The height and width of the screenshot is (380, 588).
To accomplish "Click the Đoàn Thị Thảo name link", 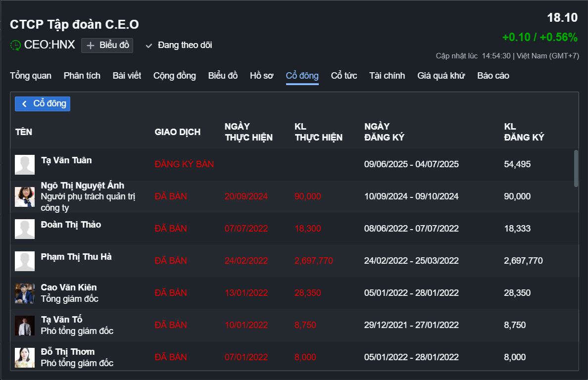I will [71, 225].
